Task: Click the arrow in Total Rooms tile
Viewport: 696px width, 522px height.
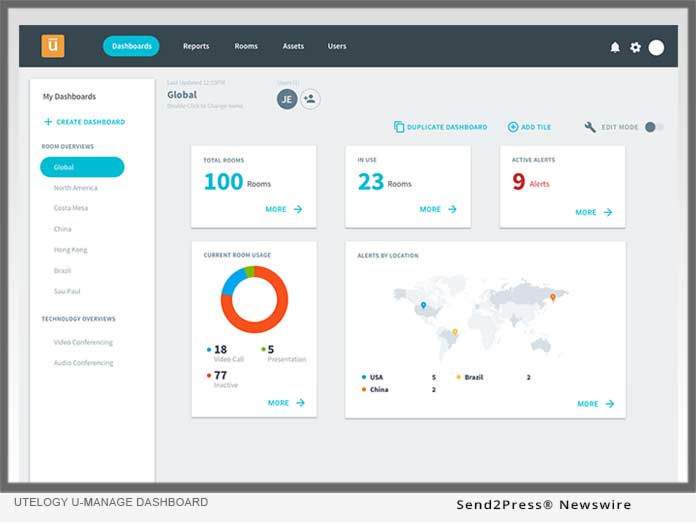Action: [298, 209]
